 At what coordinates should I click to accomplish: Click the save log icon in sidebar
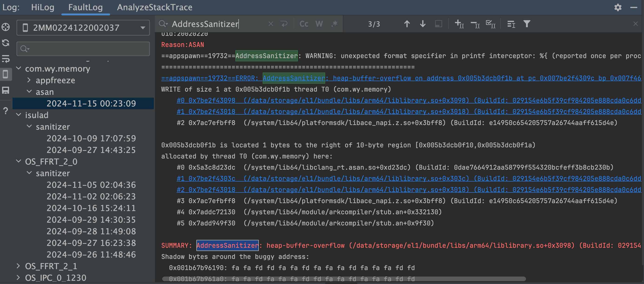point(6,90)
